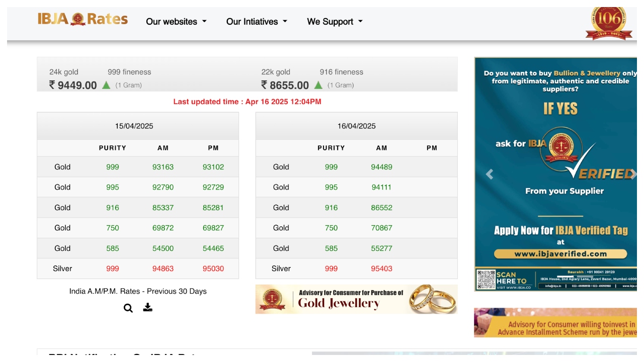Open the We Support dropdown menu
Viewport: 644px width, 362px height.
point(335,22)
